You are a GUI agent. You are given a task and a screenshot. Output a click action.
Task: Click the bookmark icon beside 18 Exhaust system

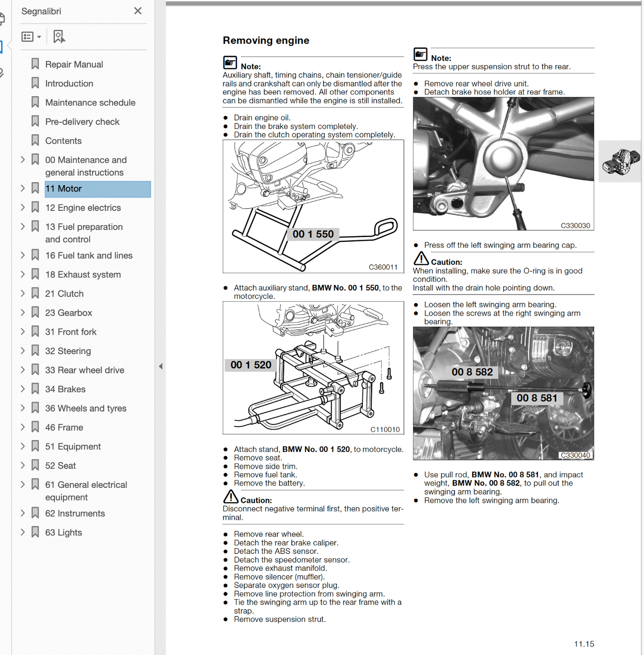pos(35,274)
